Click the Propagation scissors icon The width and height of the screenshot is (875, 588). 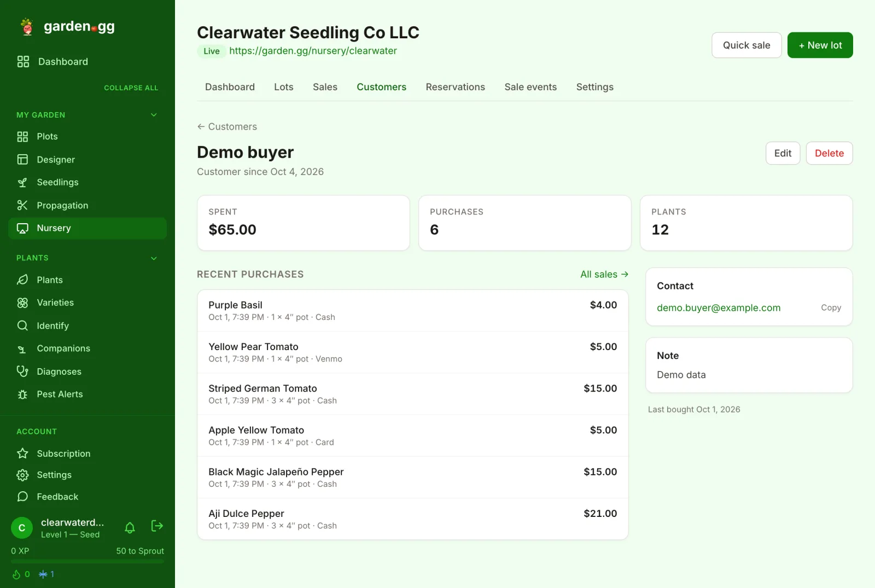click(22, 206)
